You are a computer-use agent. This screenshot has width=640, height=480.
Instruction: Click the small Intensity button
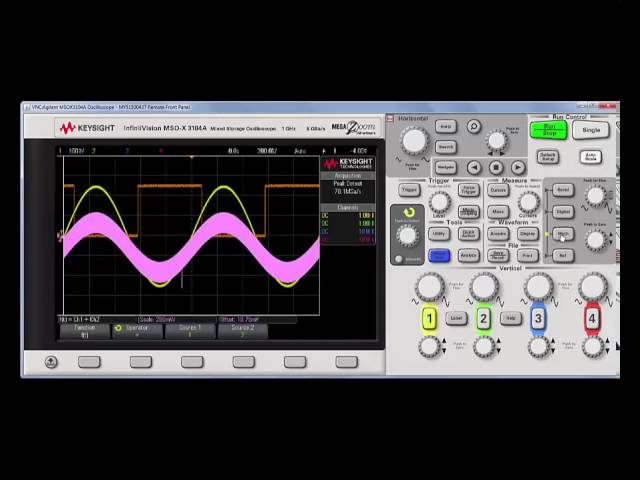point(398,259)
